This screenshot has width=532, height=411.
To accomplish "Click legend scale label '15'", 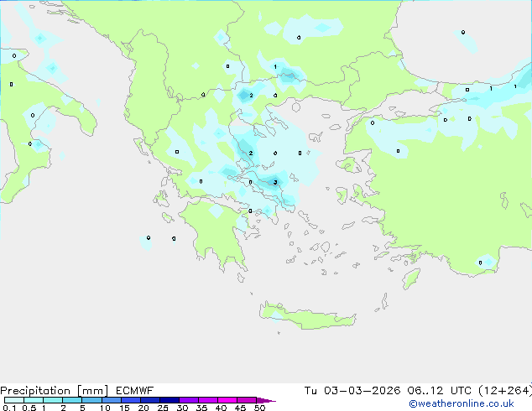I will [124, 408].
